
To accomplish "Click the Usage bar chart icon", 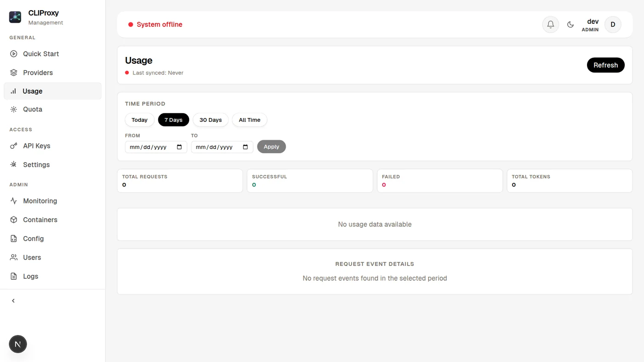I will pyautogui.click(x=13, y=91).
